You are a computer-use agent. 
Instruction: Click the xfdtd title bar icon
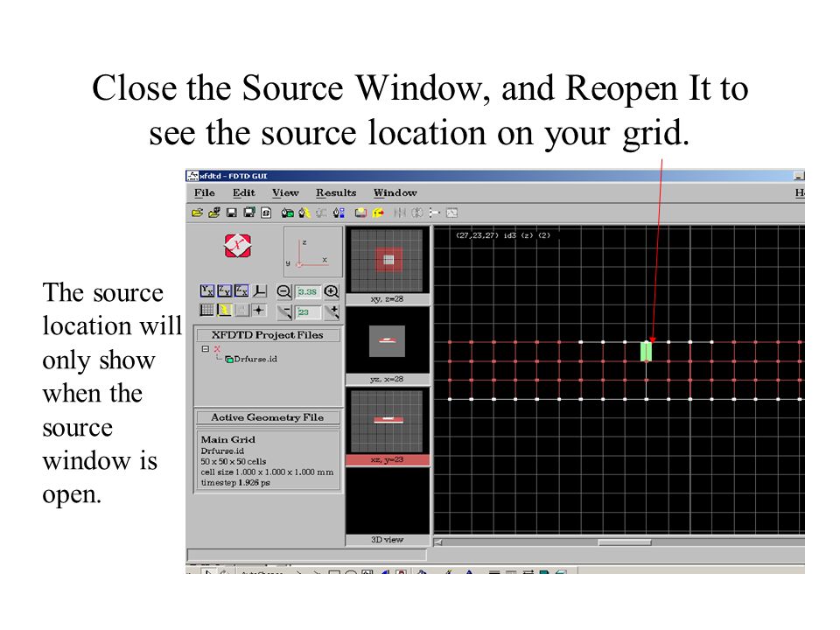point(192,176)
